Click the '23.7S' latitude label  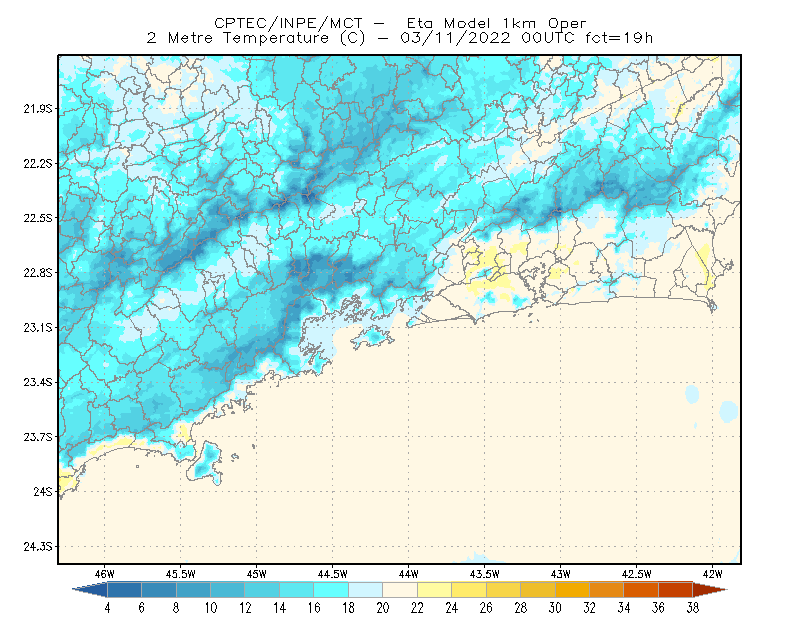pos(38,437)
